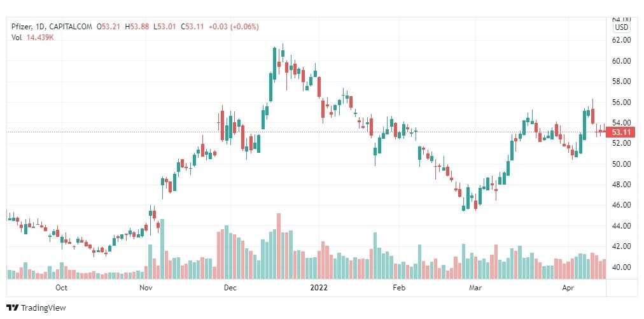The height and width of the screenshot is (319, 644).
Task: Click the red 53.11 current price tag
Action: pos(621,132)
